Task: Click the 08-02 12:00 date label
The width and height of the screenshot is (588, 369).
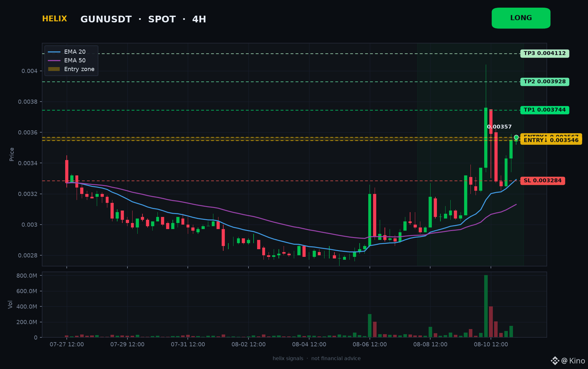Action: (248, 344)
